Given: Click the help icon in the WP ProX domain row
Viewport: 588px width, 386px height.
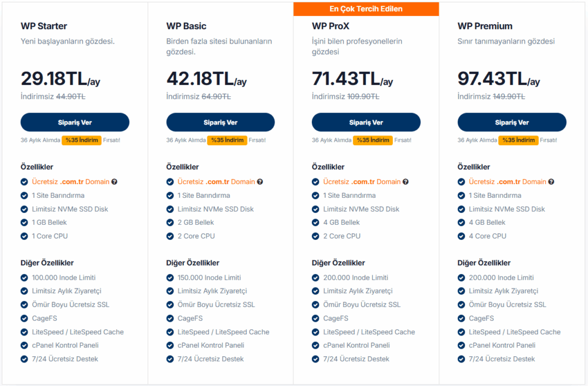Looking at the screenshot, I should 405,181.
